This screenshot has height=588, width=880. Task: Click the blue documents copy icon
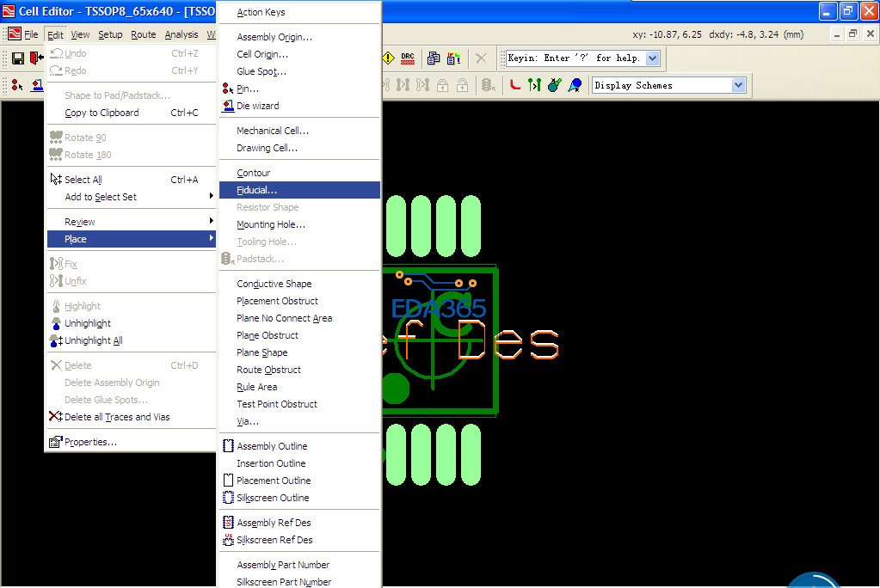coord(434,58)
